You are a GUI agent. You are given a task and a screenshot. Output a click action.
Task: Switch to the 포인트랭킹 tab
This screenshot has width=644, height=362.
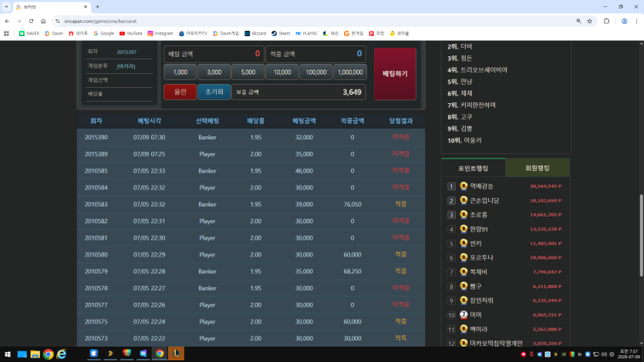(x=473, y=168)
